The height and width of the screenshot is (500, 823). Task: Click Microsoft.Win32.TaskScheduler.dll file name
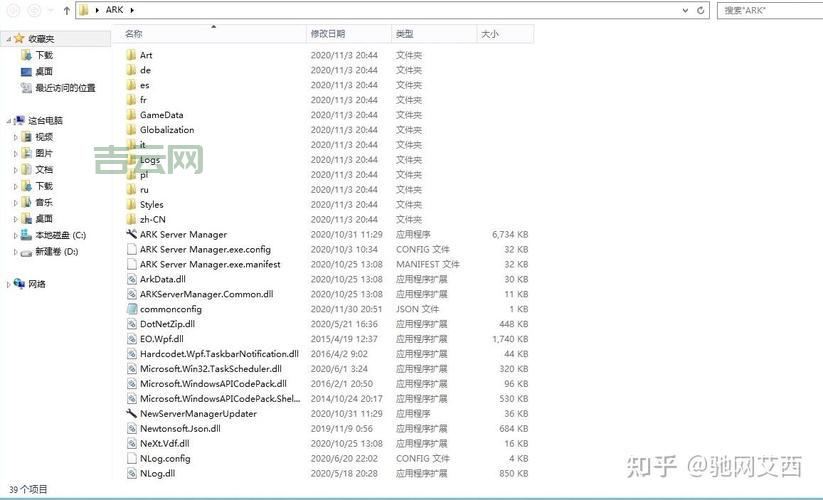tap(211, 369)
